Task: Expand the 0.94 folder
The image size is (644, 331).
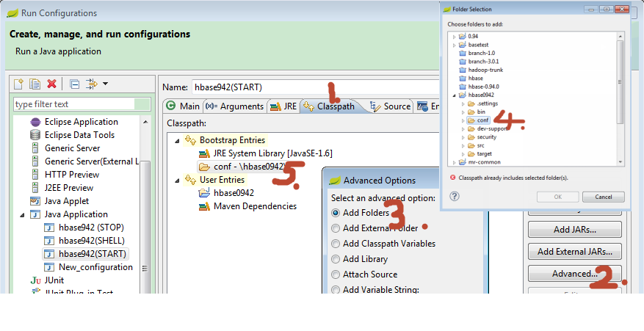Action: pos(455,37)
